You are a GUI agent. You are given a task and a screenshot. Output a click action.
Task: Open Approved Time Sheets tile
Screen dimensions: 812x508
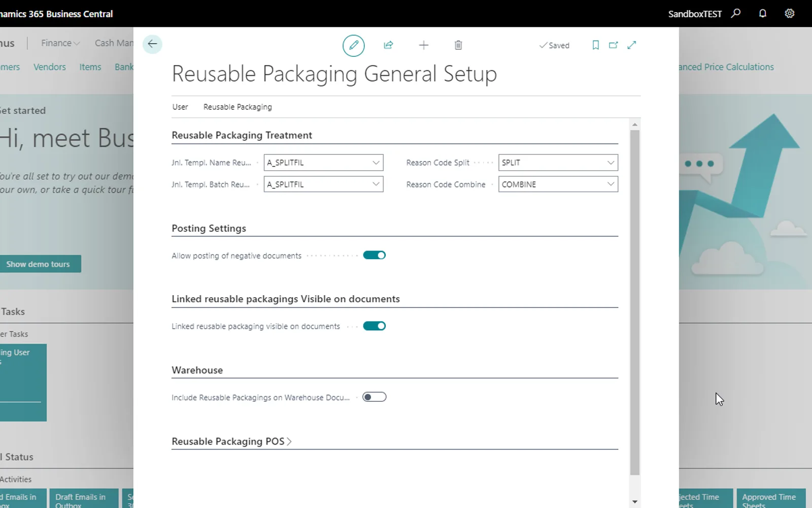(770, 499)
